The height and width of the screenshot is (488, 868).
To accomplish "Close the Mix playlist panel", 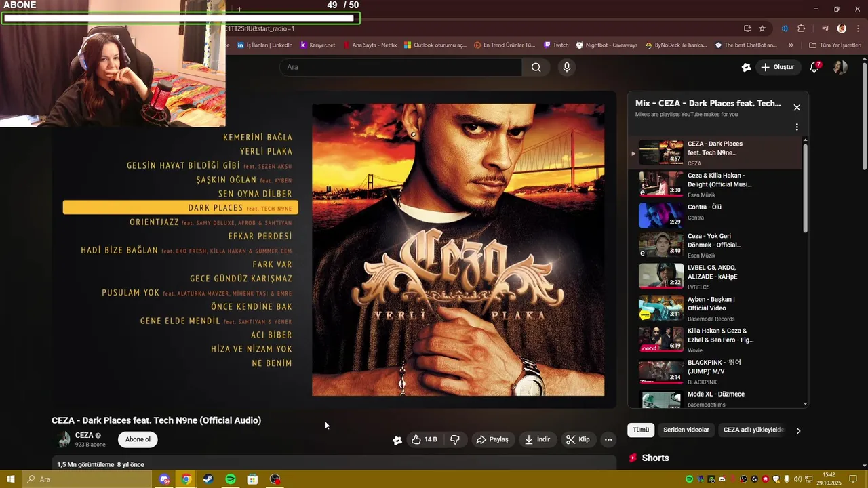I will [797, 108].
